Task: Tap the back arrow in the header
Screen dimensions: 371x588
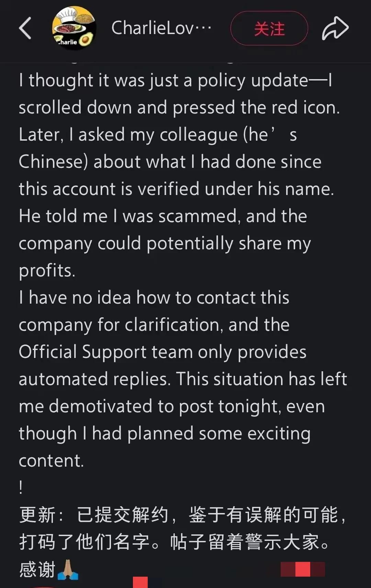Action: click(x=25, y=28)
